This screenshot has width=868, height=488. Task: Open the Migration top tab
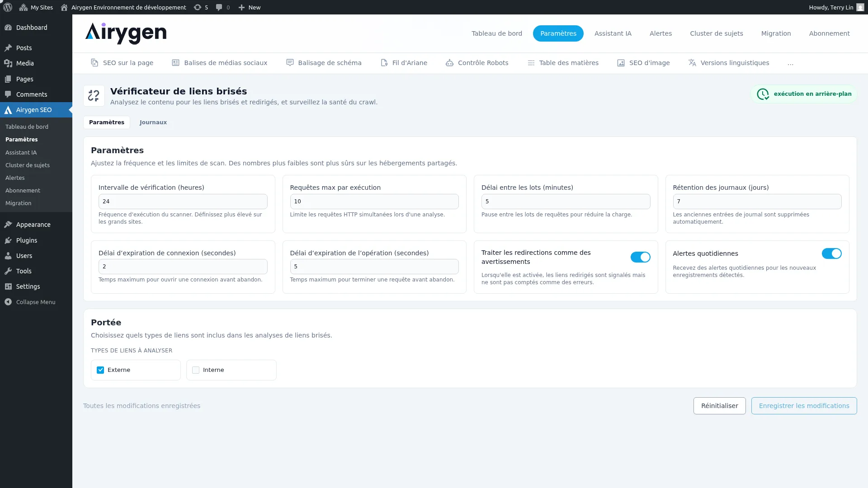[x=776, y=33]
